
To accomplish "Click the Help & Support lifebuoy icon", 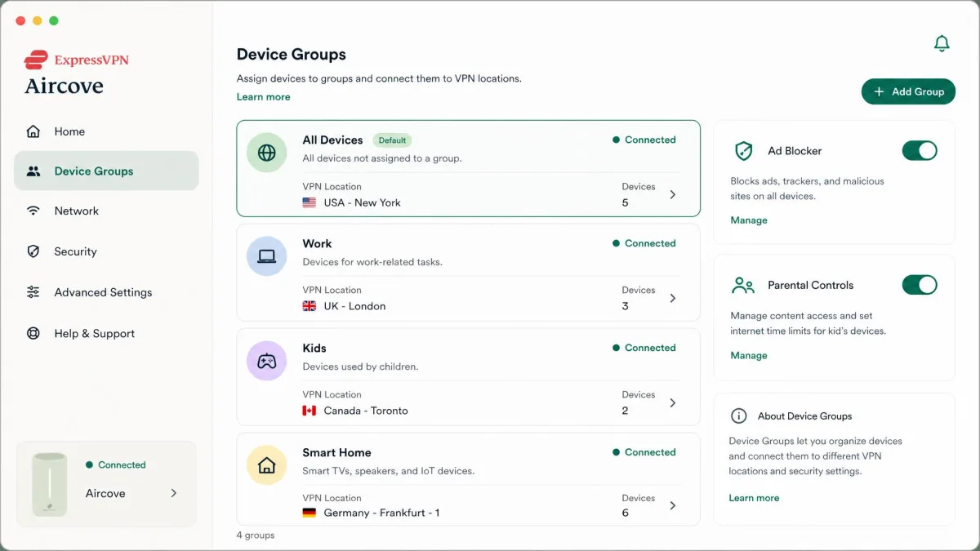I will coord(33,333).
